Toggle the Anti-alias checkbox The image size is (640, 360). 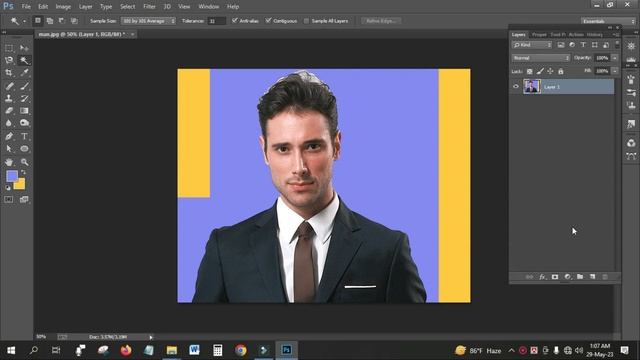(235, 20)
